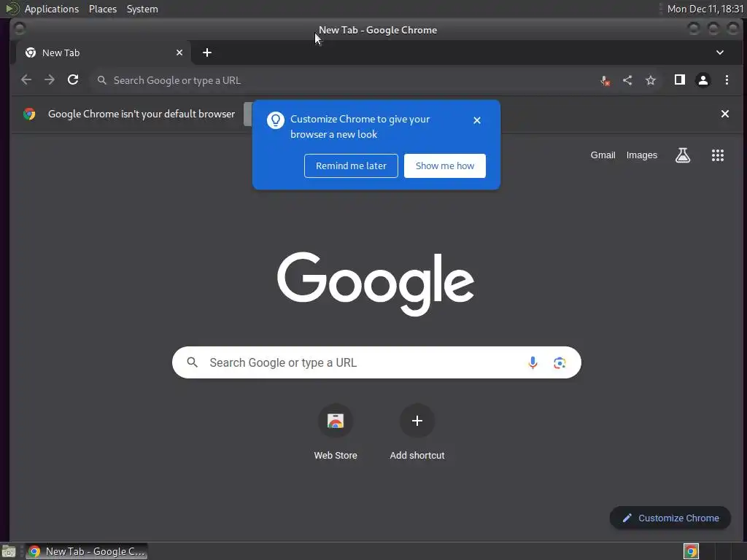Viewport: 747px width, 560px height.
Task: Click New Tab - Google Chrome taskbar entry
Action: [x=86, y=551]
